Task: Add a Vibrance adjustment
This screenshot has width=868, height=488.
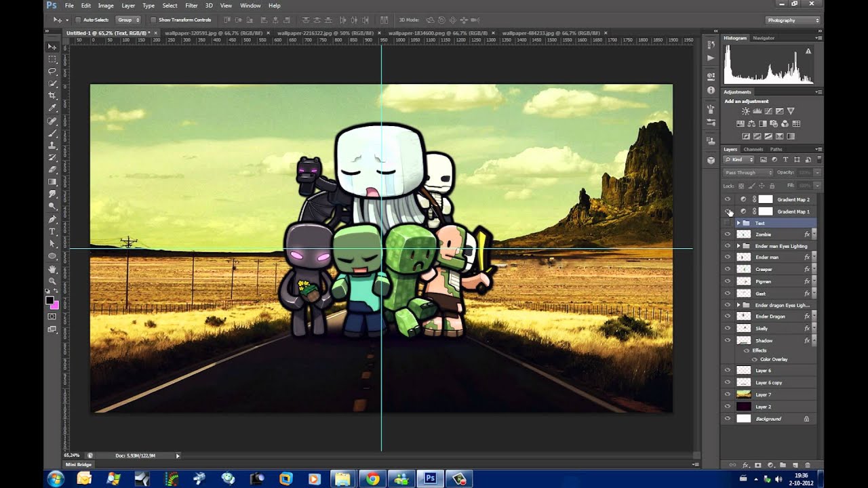Action: point(791,111)
